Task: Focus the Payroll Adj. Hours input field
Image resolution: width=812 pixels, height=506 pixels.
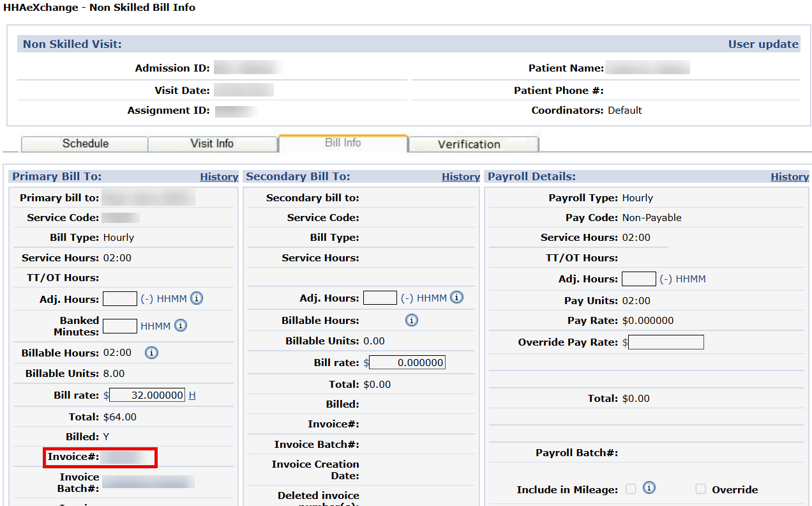Action: point(639,279)
